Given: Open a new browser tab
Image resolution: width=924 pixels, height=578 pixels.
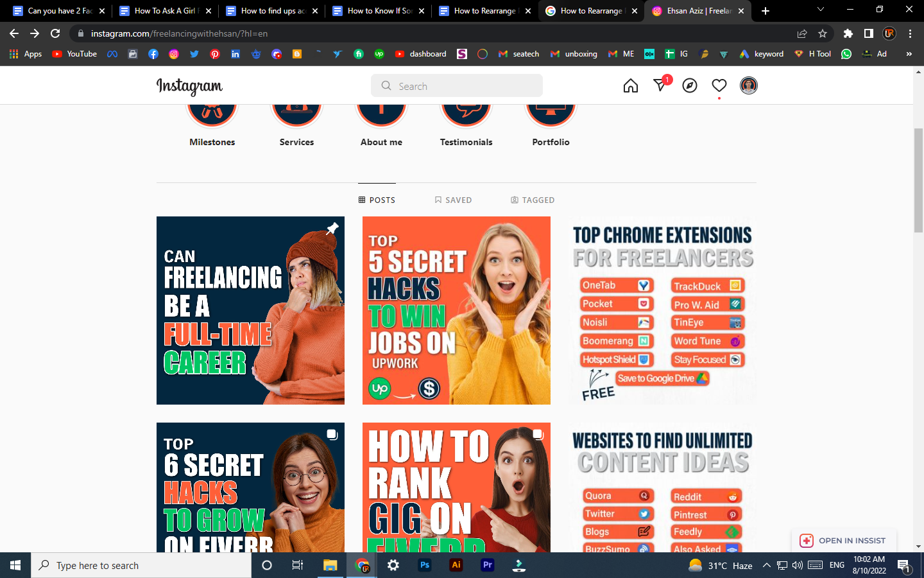Looking at the screenshot, I should pyautogui.click(x=766, y=11).
